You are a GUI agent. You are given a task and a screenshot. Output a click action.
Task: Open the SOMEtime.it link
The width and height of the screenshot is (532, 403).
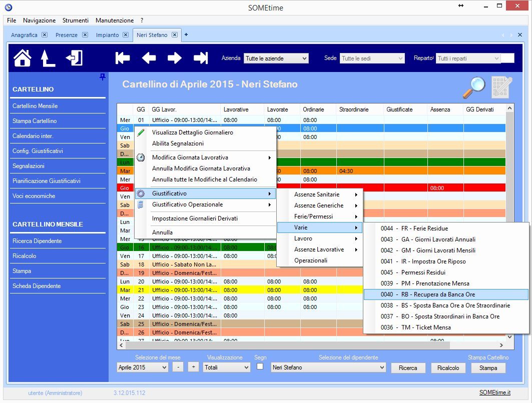coord(494,392)
